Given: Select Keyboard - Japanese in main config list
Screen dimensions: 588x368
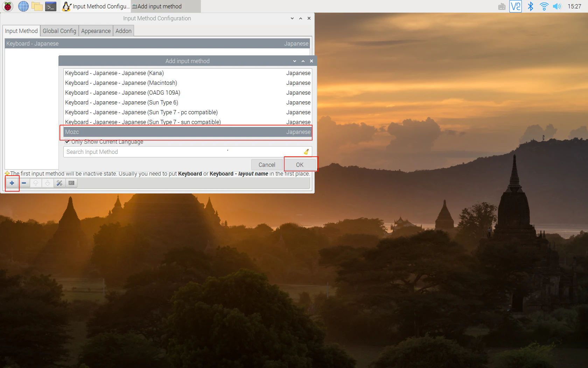Looking at the screenshot, I should [x=157, y=43].
